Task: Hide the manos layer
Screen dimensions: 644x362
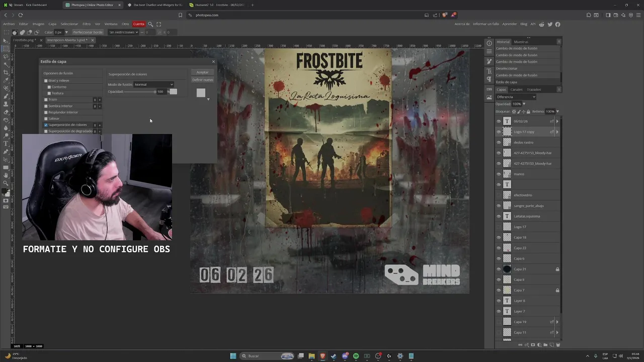Action: coord(499,174)
